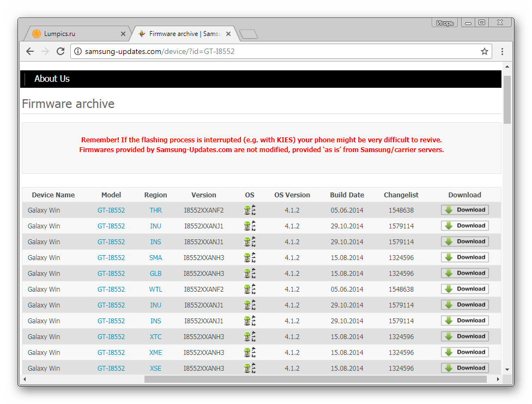532x404 pixels.
Task: Reload the page with the refresh icon
Action: click(x=61, y=51)
